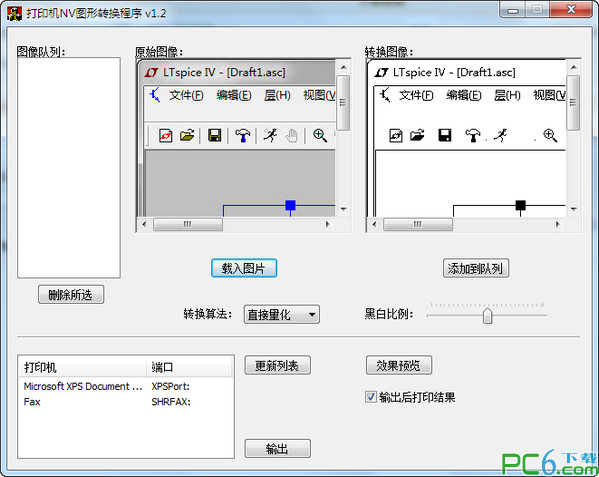Click the converted image left scroll arrow

point(374,224)
